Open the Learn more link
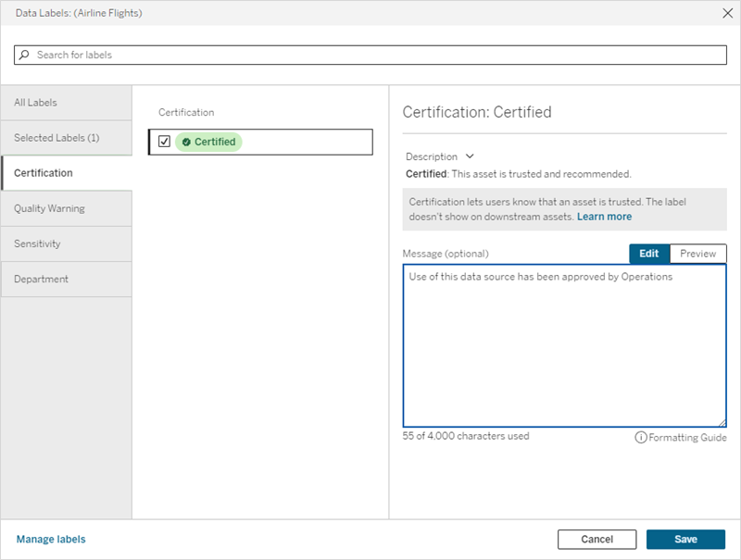 click(604, 217)
